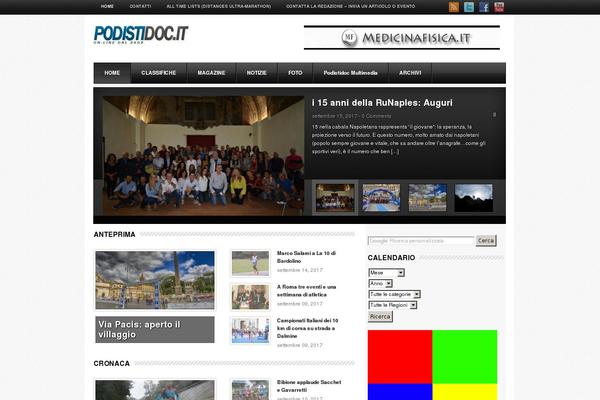The image size is (600, 400).
Task: Select HOME in main navigation
Action: pos(112,73)
